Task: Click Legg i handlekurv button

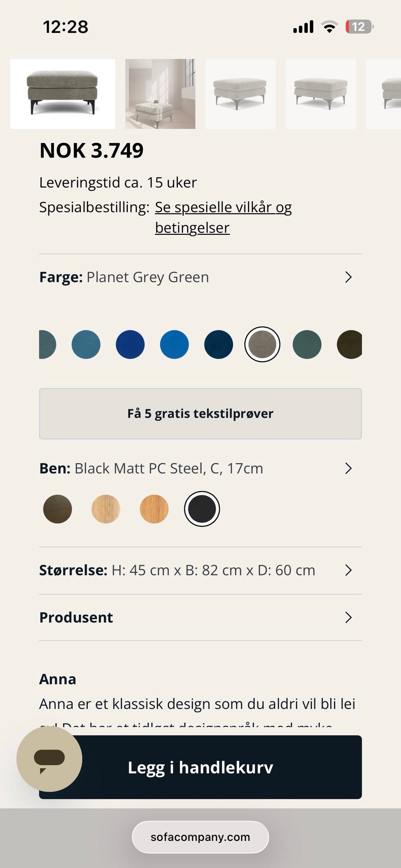Action: pyautogui.click(x=200, y=767)
